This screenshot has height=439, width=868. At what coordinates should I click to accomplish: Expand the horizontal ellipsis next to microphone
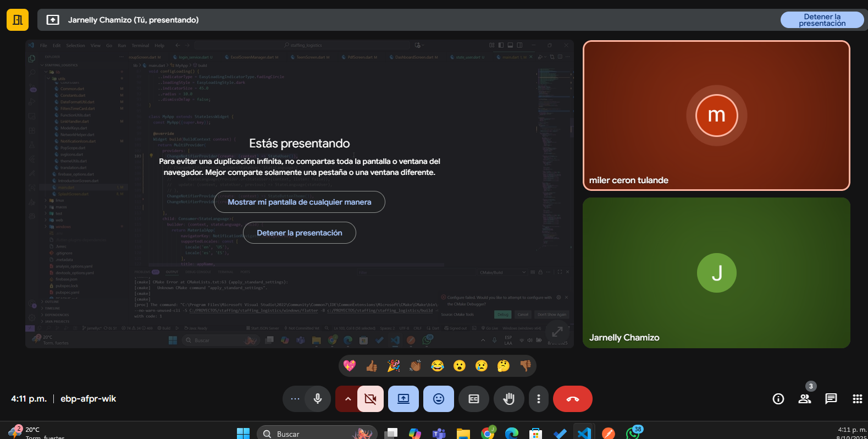(295, 399)
